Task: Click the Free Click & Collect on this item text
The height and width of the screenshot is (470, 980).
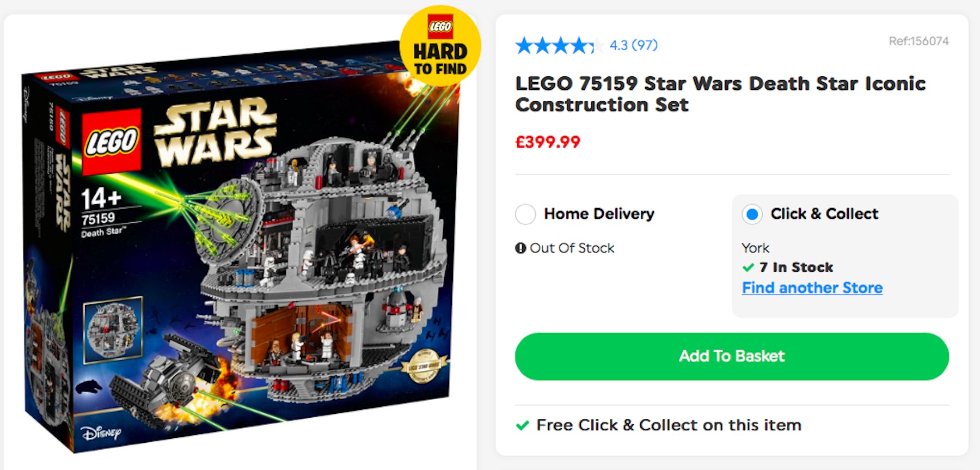Action: click(669, 425)
